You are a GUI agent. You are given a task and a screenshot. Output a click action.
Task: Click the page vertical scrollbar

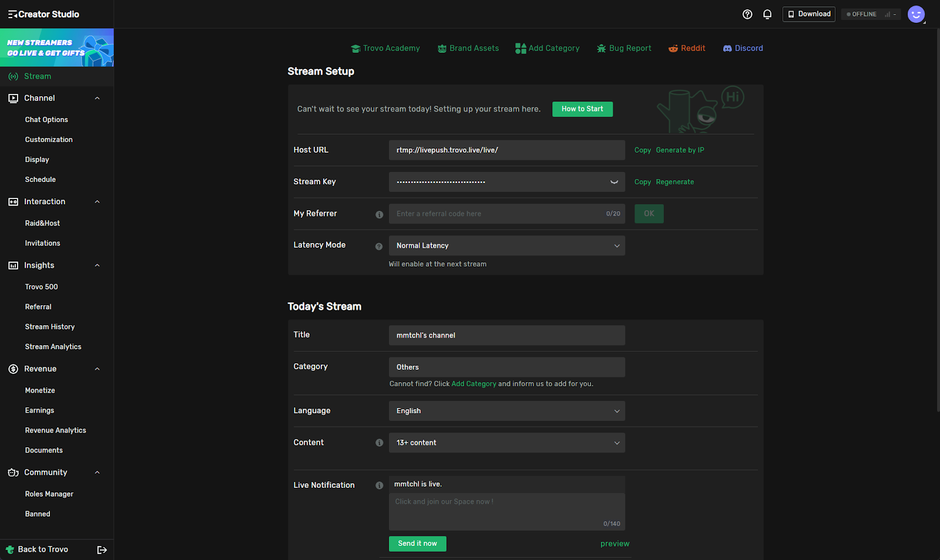click(x=938, y=220)
